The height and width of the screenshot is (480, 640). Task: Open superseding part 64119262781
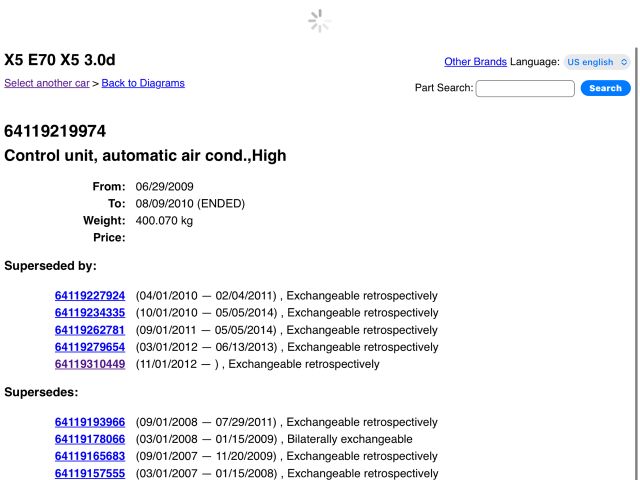(x=90, y=330)
